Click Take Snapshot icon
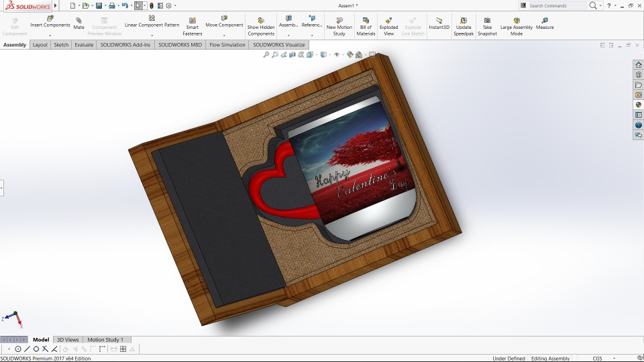The image size is (644, 362). [487, 21]
